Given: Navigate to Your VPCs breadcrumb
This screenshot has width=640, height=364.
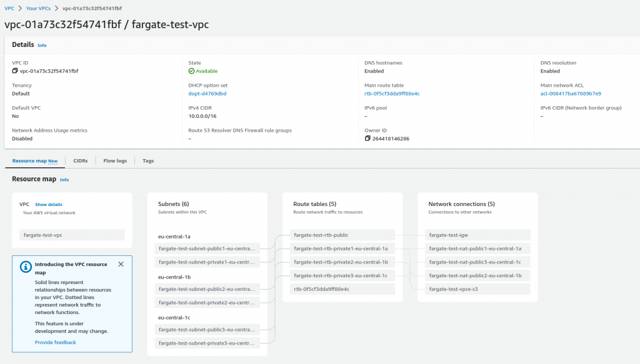Looking at the screenshot, I should [39, 9].
